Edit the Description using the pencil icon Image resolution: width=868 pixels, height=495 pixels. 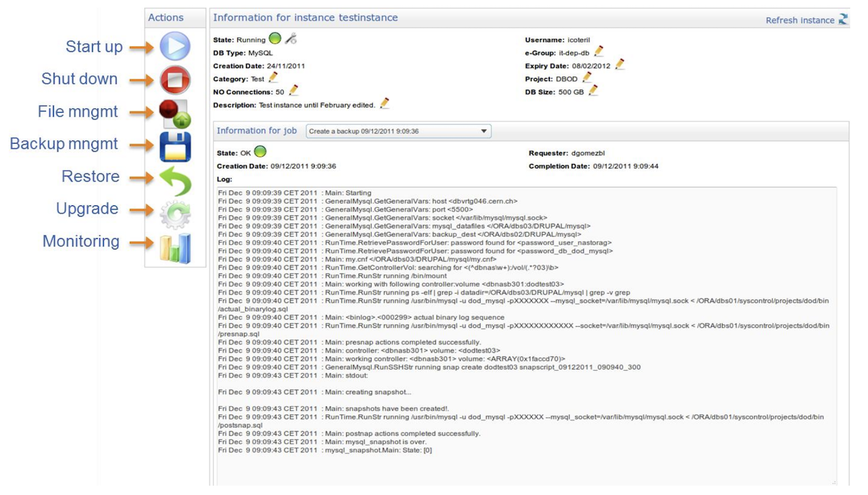coord(385,103)
